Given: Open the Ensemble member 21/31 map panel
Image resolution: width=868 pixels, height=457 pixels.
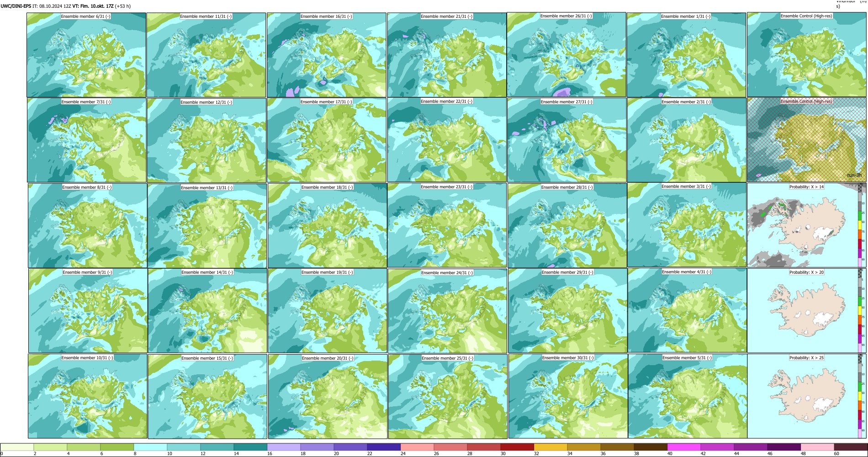Looking at the screenshot, I should (447, 55).
